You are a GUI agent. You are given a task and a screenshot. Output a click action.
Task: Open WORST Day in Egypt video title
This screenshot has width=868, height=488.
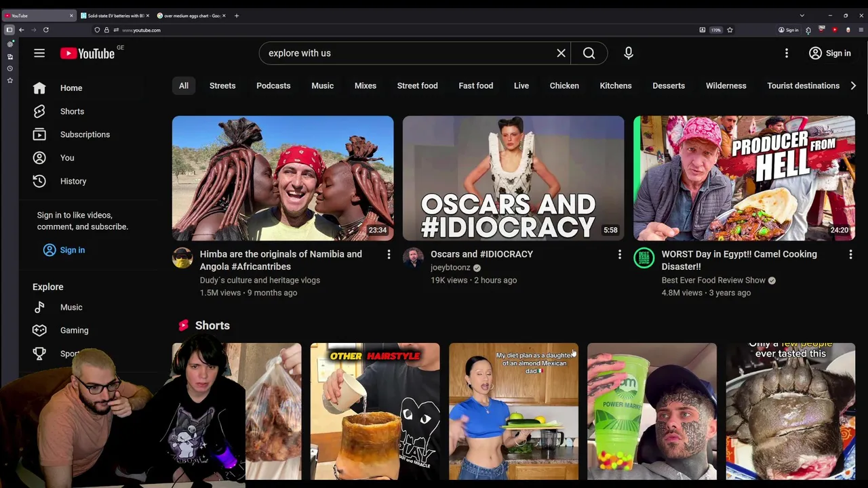click(x=739, y=260)
